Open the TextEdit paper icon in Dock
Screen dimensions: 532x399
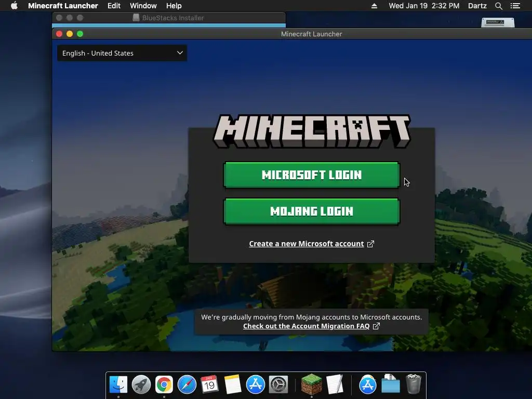click(335, 384)
